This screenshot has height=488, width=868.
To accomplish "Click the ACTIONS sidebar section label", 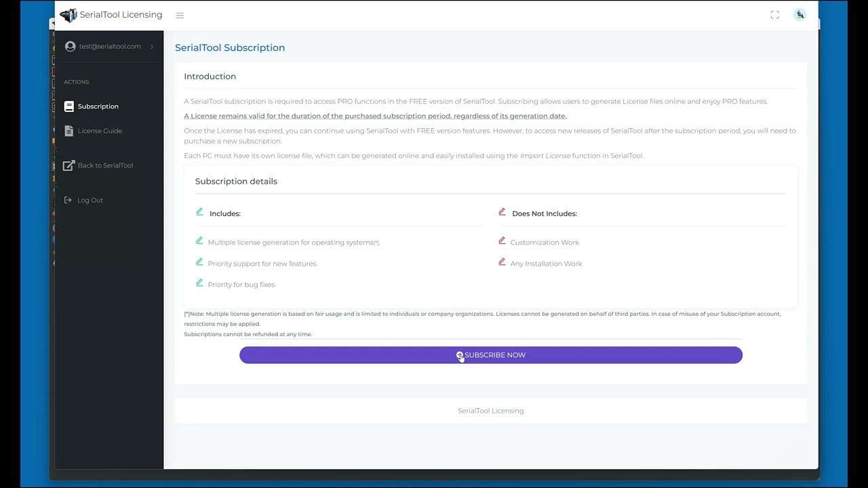I will point(77,82).
